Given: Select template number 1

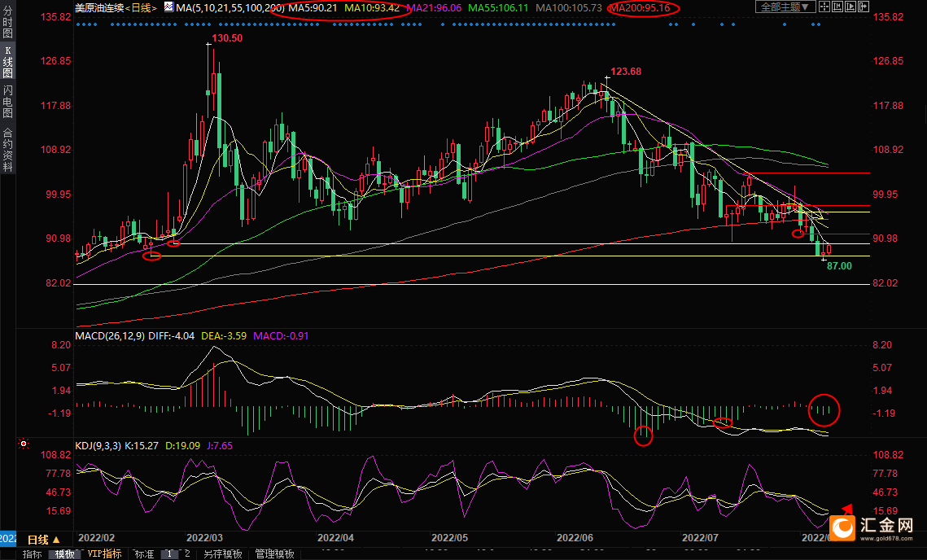Looking at the screenshot, I should coord(169,554).
